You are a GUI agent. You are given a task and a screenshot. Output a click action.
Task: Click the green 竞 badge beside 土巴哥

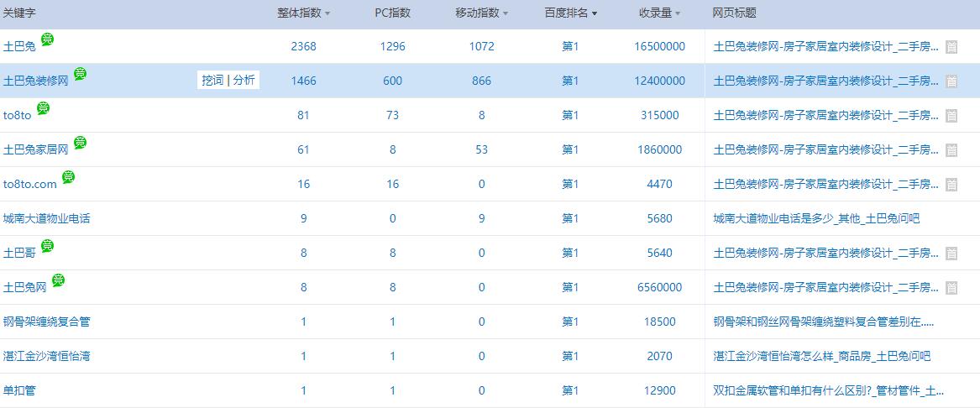tap(48, 245)
